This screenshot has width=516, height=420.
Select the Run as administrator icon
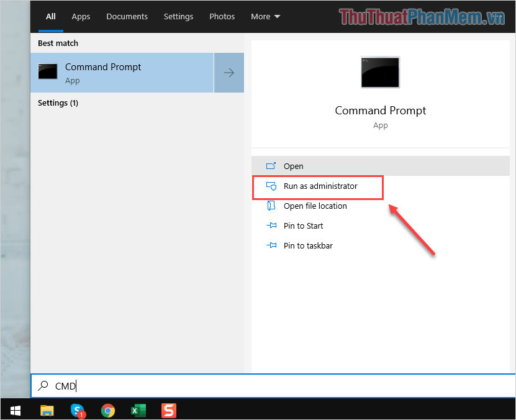271,186
